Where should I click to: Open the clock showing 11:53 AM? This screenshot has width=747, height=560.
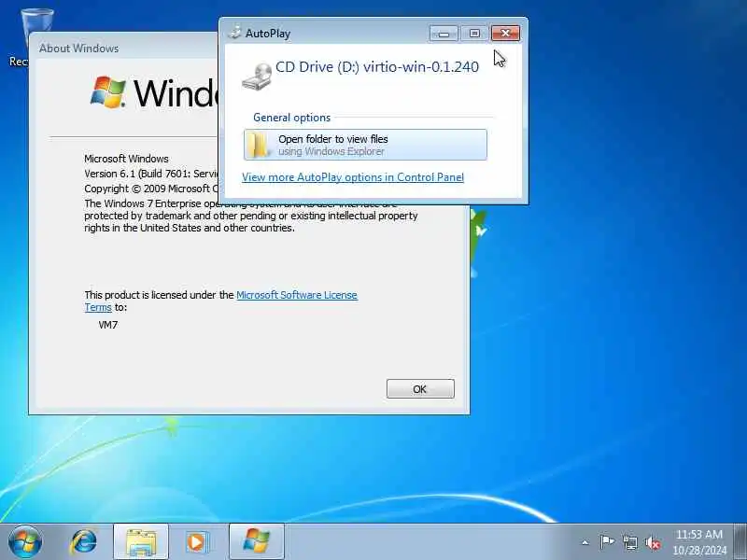(x=699, y=542)
